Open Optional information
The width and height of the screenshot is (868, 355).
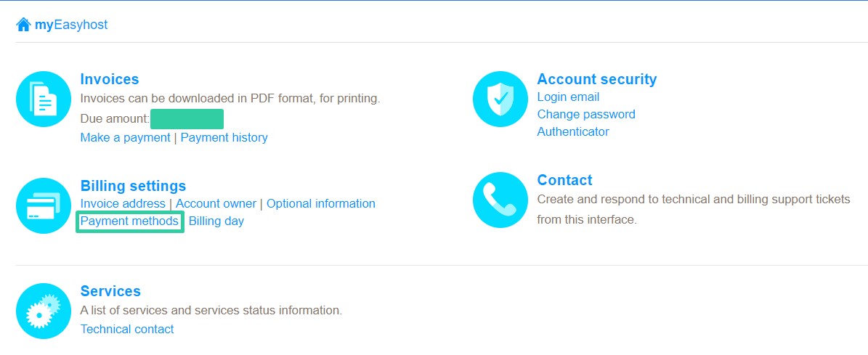click(321, 203)
